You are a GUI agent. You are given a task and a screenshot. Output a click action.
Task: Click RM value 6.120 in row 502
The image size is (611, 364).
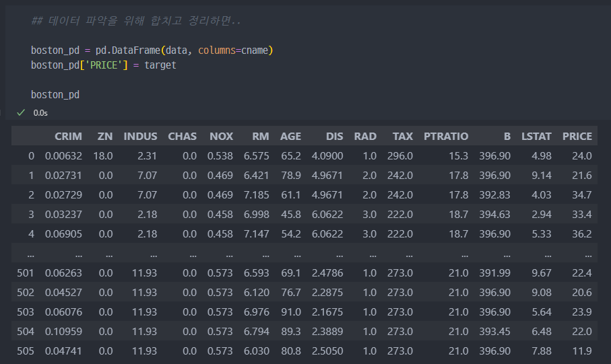click(x=257, y=293)
